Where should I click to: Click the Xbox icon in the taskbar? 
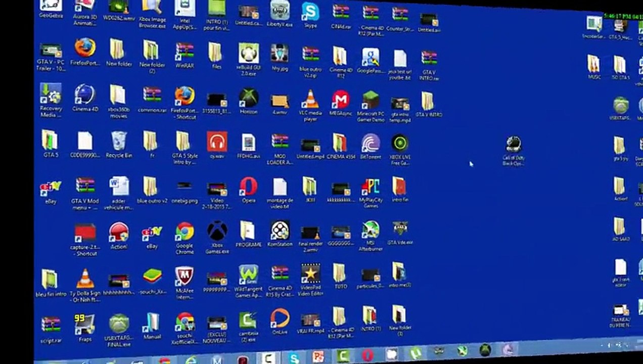pos(485,349)
